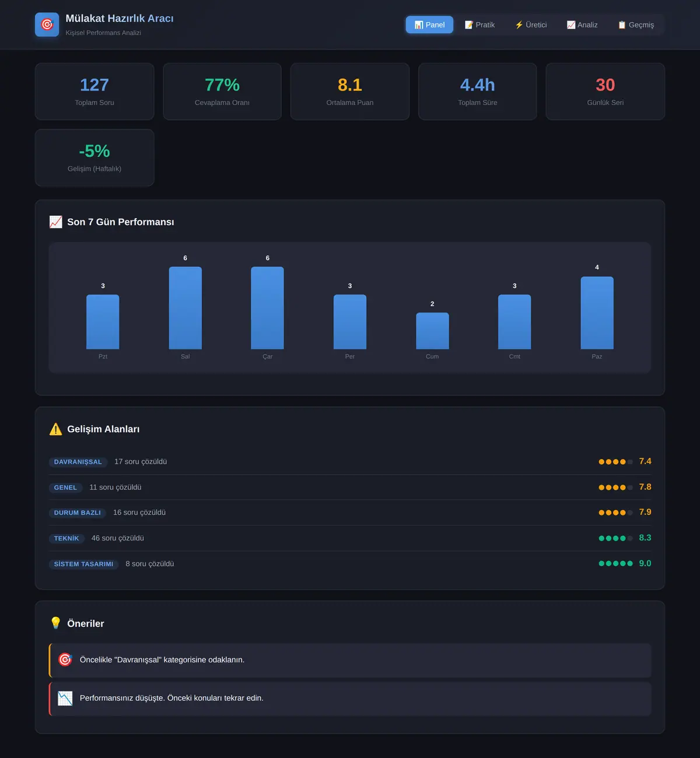The height and width of the screenshot is (758, 700).
Task: Select the 77% Cevaplama Oranı card
Action: coord(222,92)
